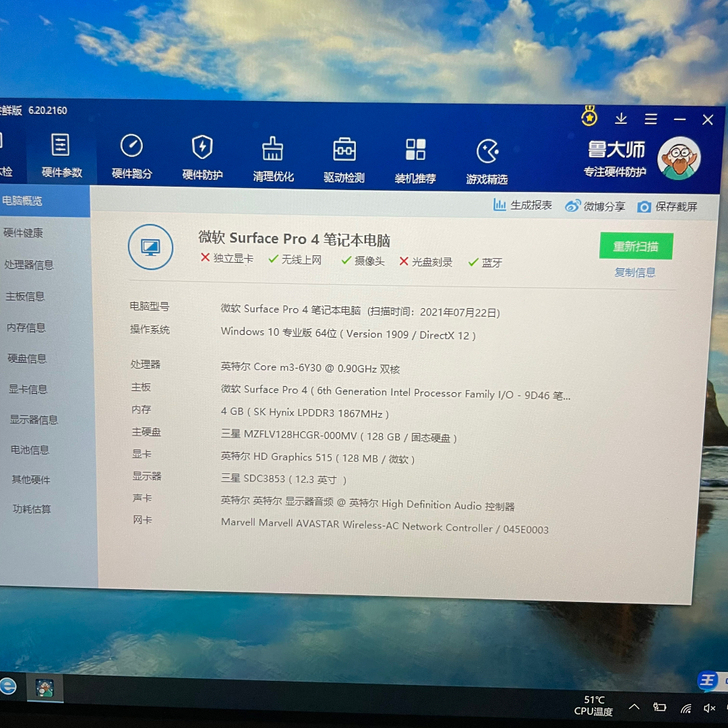Select 功耗估算 in the sidebar
Viewport: 728px width, 728px height.
(x=32, y=509)
